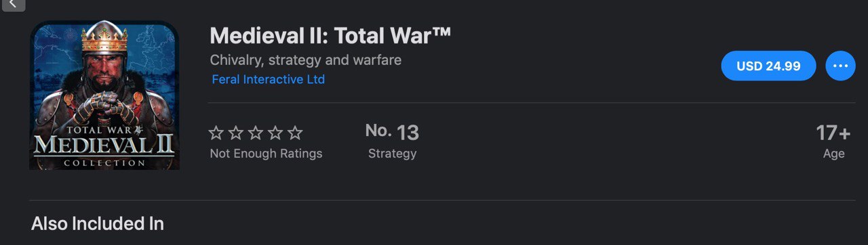The image size is (868, 245).
Task: Click the fifth rating star
Action: pyautogui.click(x=294, y=133)
